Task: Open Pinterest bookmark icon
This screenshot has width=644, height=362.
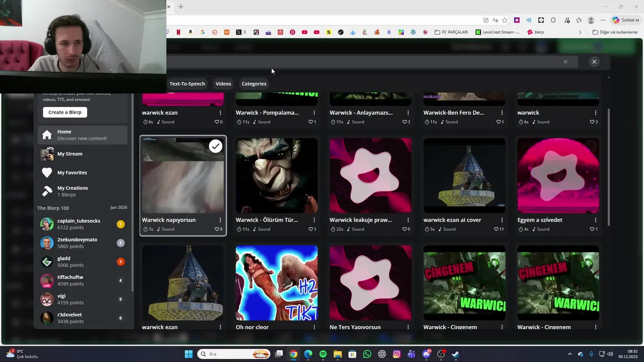Action: tap(292, 32)
